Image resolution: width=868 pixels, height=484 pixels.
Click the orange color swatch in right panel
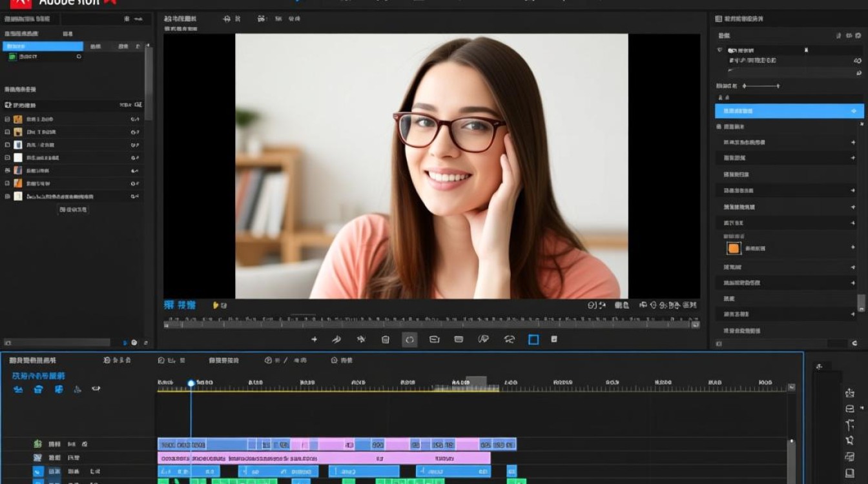[x=734, y=248]
